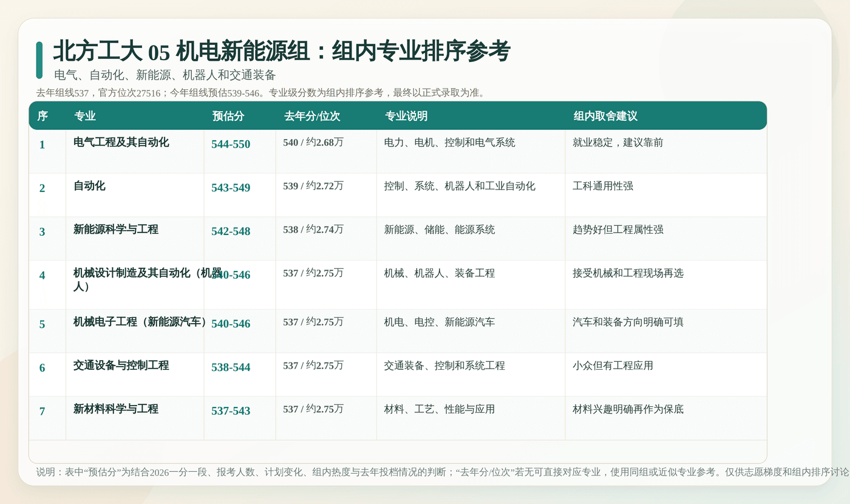Click description 新能源、储能、能源系统
Viewport: 850px width, 504px height.
point(440,230)
